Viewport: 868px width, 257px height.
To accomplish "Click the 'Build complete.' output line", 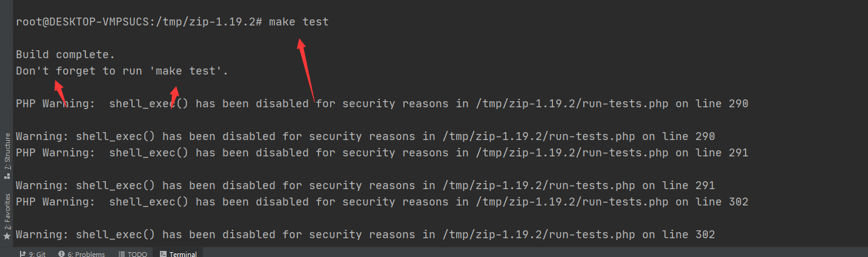I will pos(65,55).
